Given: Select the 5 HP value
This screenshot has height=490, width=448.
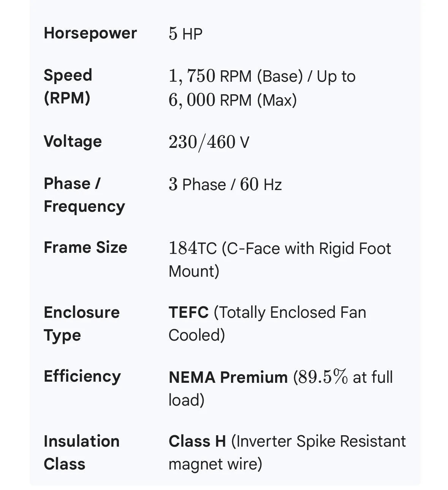Looking at the screenshot, I should (185, 34).
